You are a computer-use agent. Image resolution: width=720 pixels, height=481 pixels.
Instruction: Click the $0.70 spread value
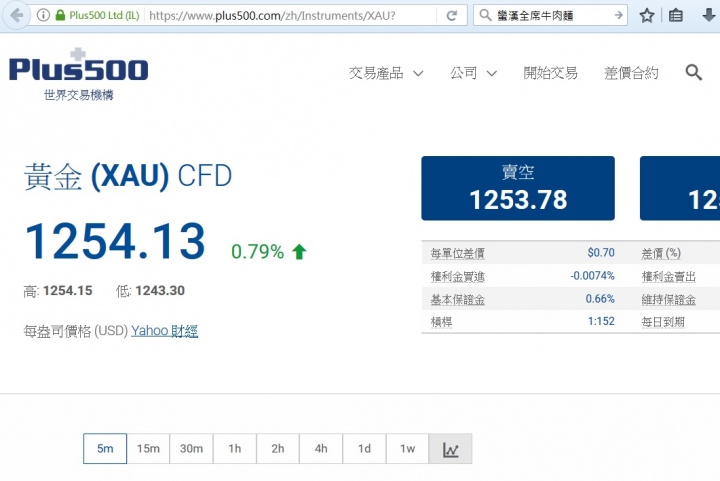(601, 252)
